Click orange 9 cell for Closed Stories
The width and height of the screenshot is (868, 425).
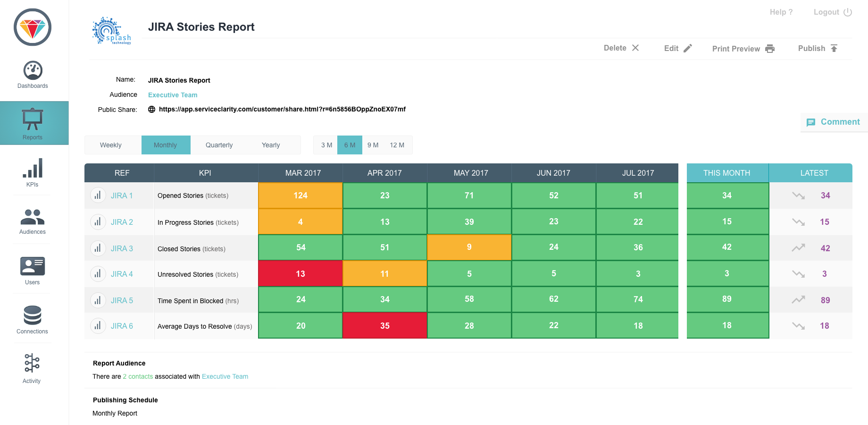point(469,247)
